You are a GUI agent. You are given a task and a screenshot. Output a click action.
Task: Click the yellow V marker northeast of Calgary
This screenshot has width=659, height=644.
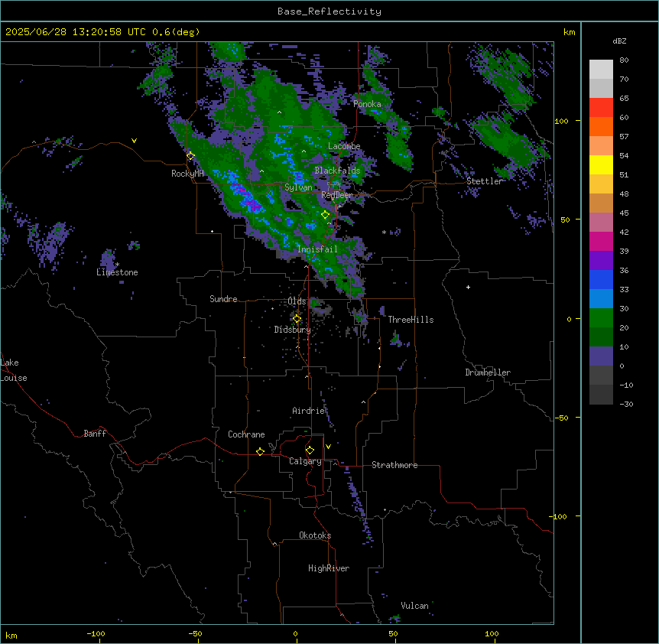[328, 447]
